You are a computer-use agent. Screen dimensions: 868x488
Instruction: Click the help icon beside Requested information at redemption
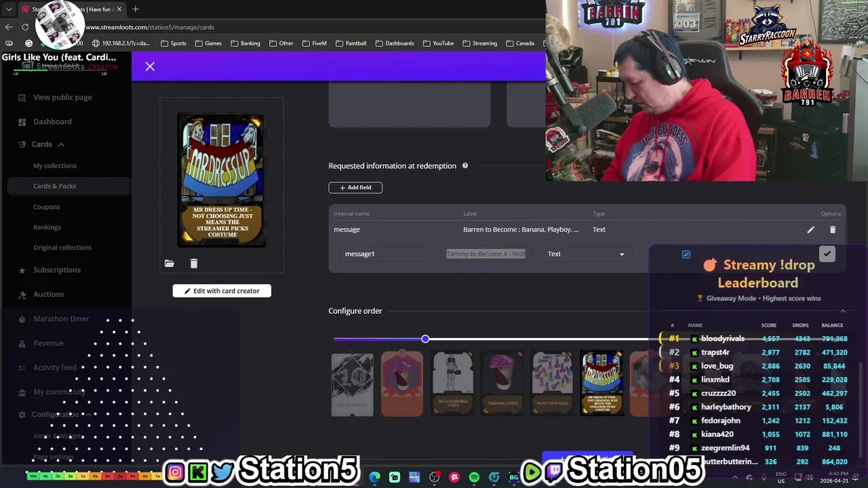click(x=465, y=165)
